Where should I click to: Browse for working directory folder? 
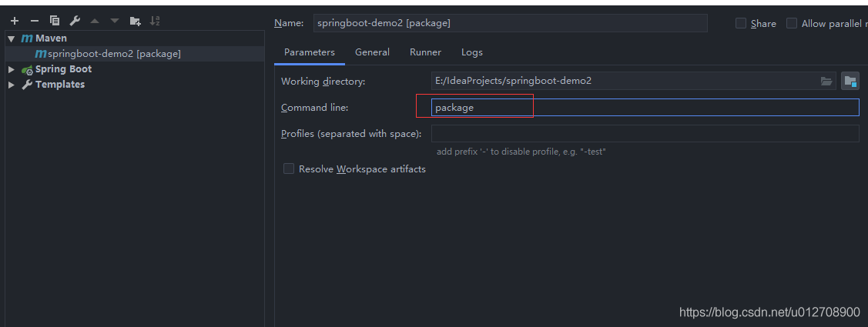click(826, 81)
